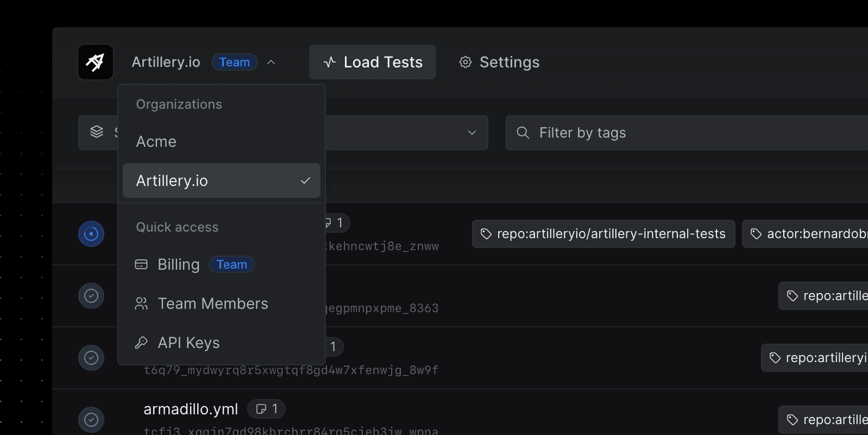Open the Settings tab
This screenshot has height=435, width=868.
[499, 62]
